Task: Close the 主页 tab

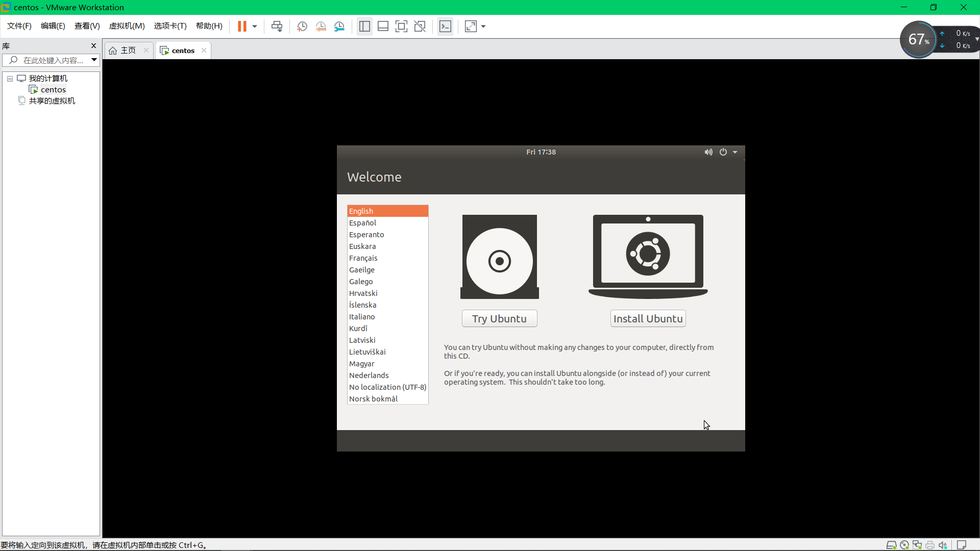Action: click(x=146, y=50)
